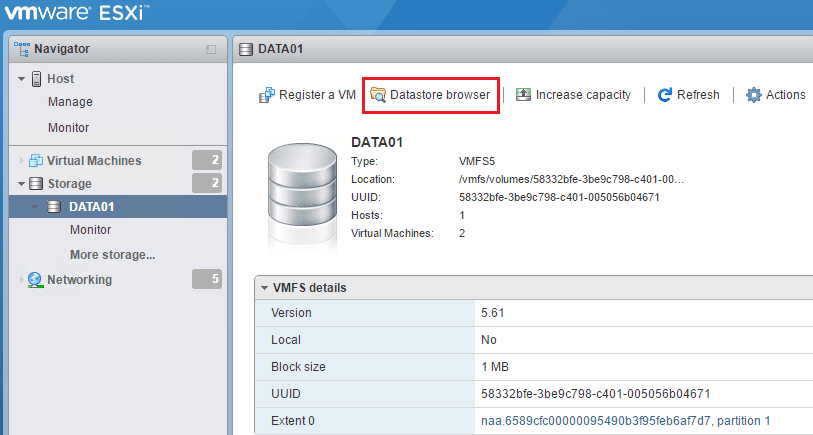Select Host in Navigator
Viewport: 813px width, 435px height.
(61, 79)
